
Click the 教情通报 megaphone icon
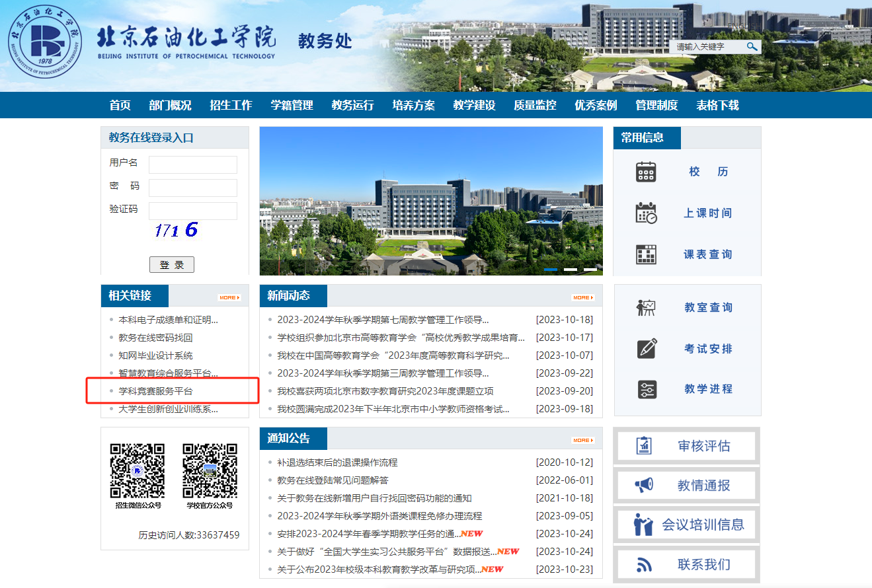coord(644,486)
